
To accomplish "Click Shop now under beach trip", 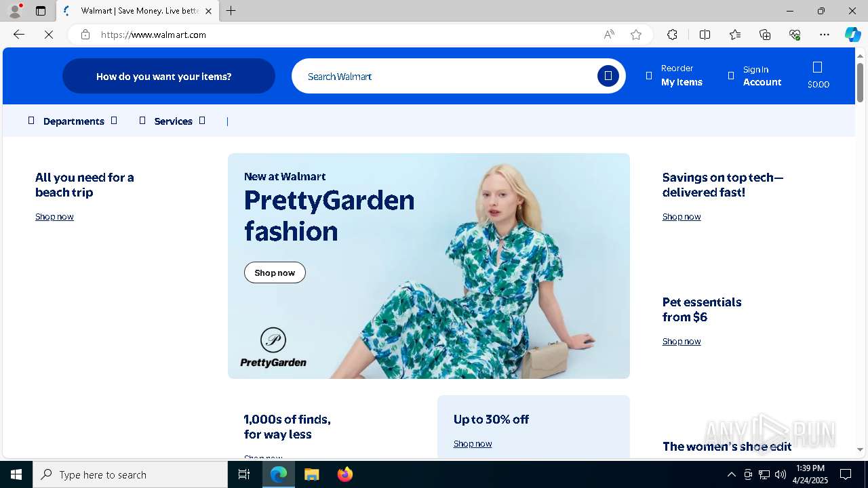I will point(54,216).
